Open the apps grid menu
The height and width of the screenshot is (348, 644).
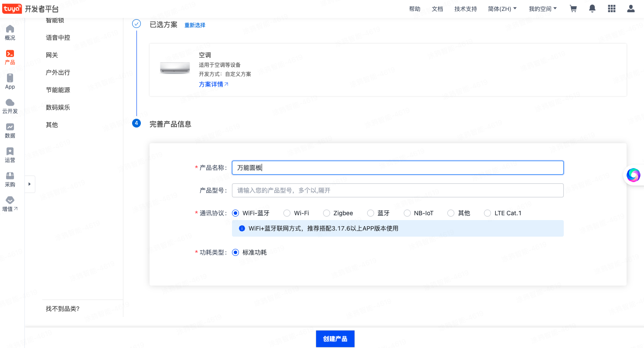[611, 9]
